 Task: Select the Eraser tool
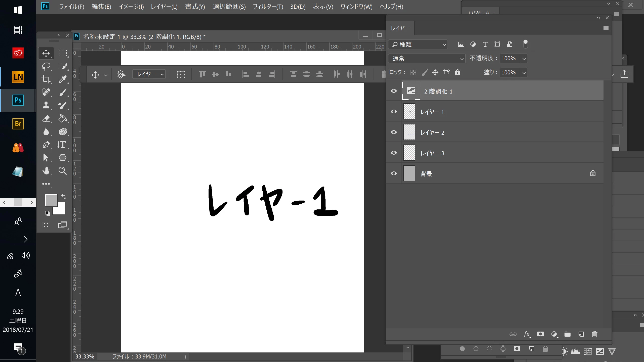pos(46,119)
